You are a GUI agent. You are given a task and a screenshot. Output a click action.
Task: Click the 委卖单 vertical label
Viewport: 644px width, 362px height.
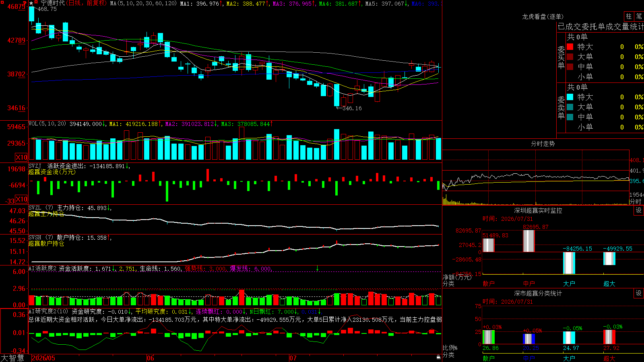[561, 107]
